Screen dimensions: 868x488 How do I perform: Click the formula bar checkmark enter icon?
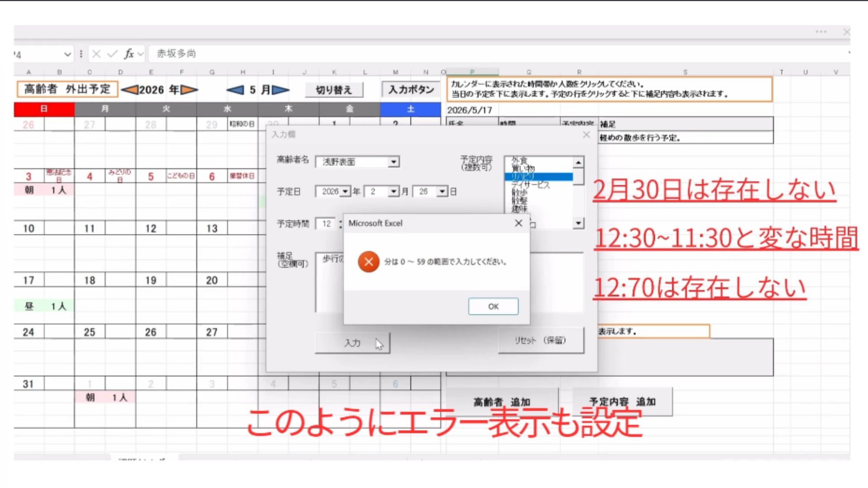click(112, 54)
